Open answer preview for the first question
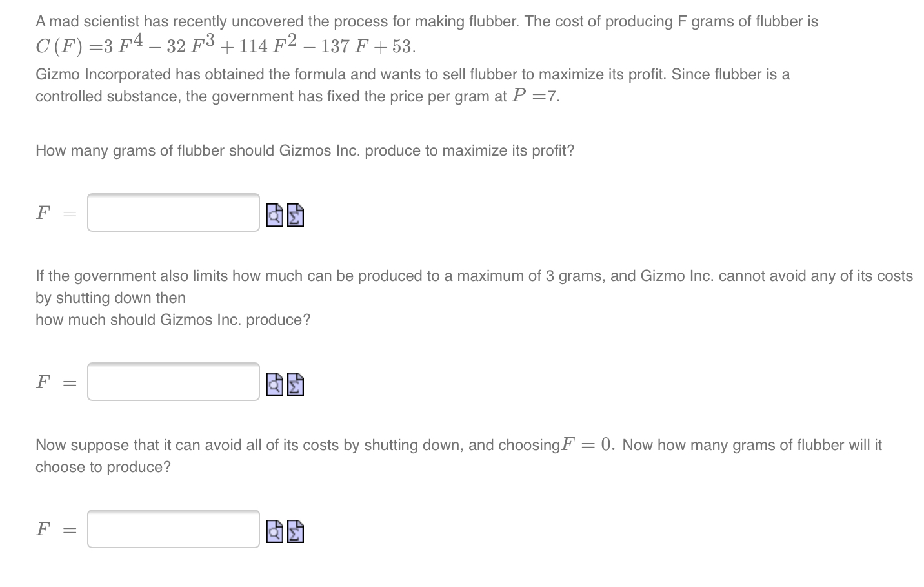 274,215
